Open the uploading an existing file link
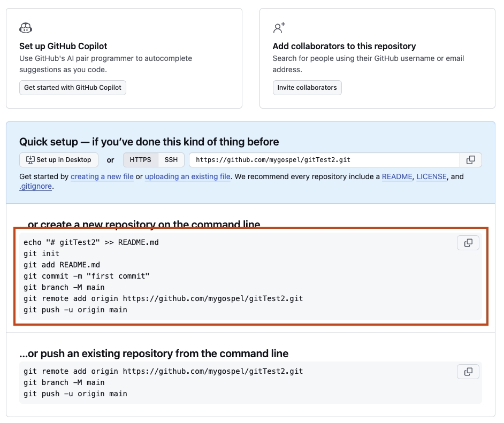This screenshot has height=423, width=504. 188,176
